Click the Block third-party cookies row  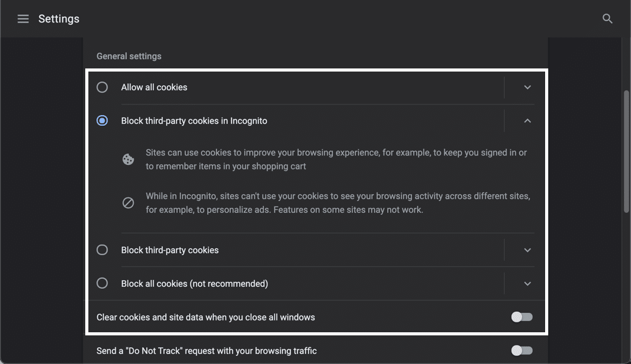point(169,250)
